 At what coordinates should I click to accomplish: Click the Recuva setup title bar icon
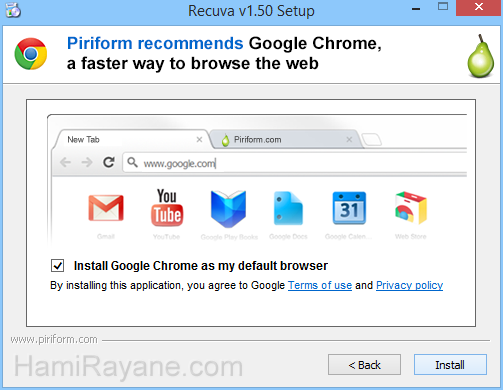(x=13, y=10)
